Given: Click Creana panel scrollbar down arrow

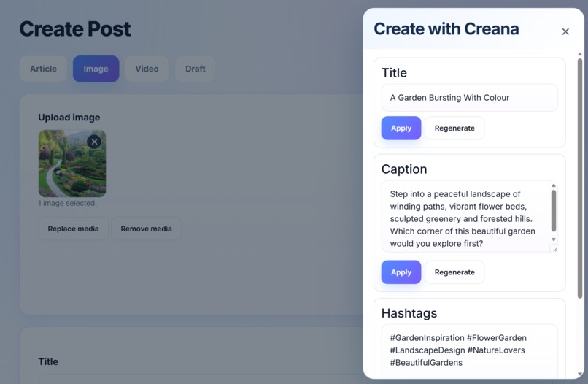Looking at the screenshot, I should pos(580,375).
